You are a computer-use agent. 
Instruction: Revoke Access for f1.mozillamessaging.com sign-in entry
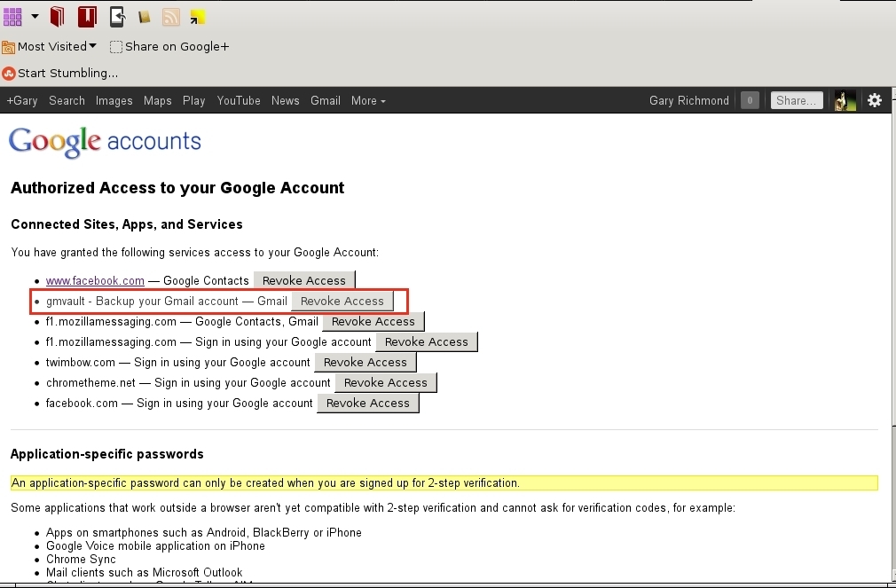click(427, 341)
